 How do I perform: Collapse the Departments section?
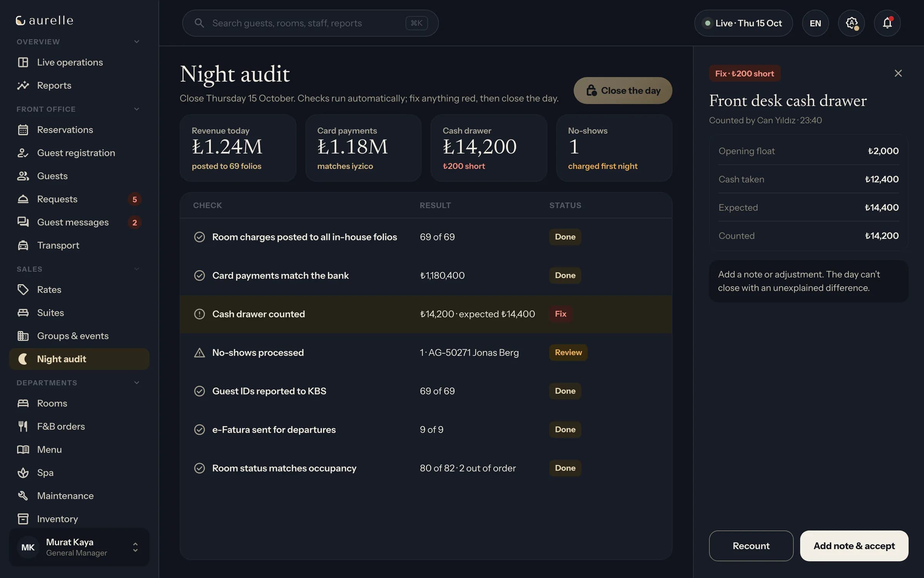136,383
